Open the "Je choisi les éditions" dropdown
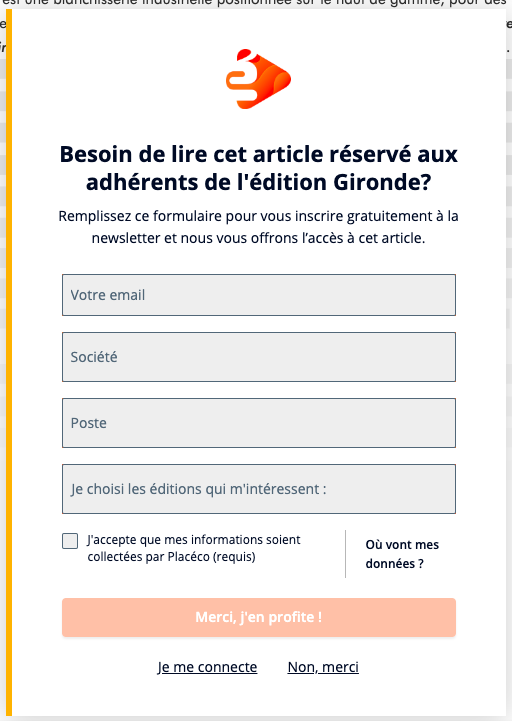The height and width of the screenshot is (721, 512). [x=259, y=489]
